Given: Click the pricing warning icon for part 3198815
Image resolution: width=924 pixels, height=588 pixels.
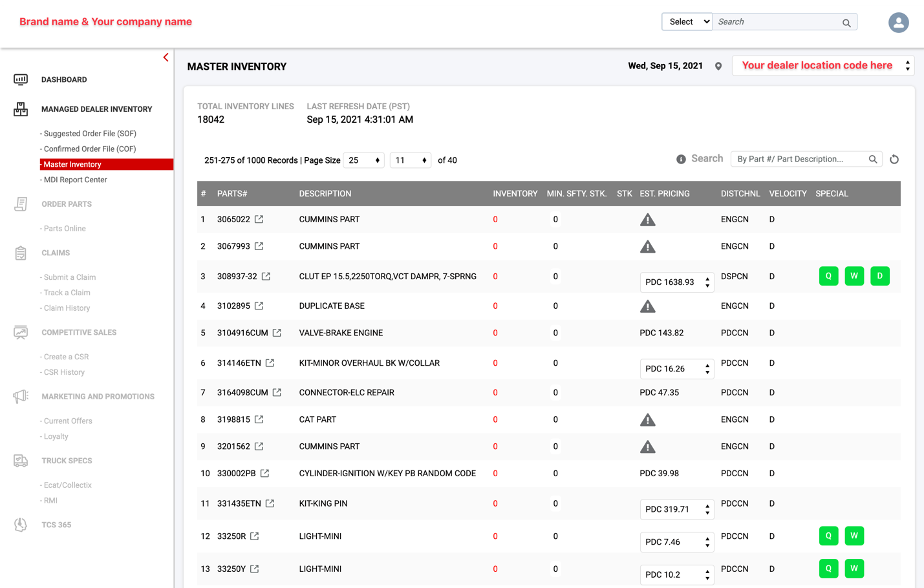Looking at the screenshot, I should (x=647, y=420).
